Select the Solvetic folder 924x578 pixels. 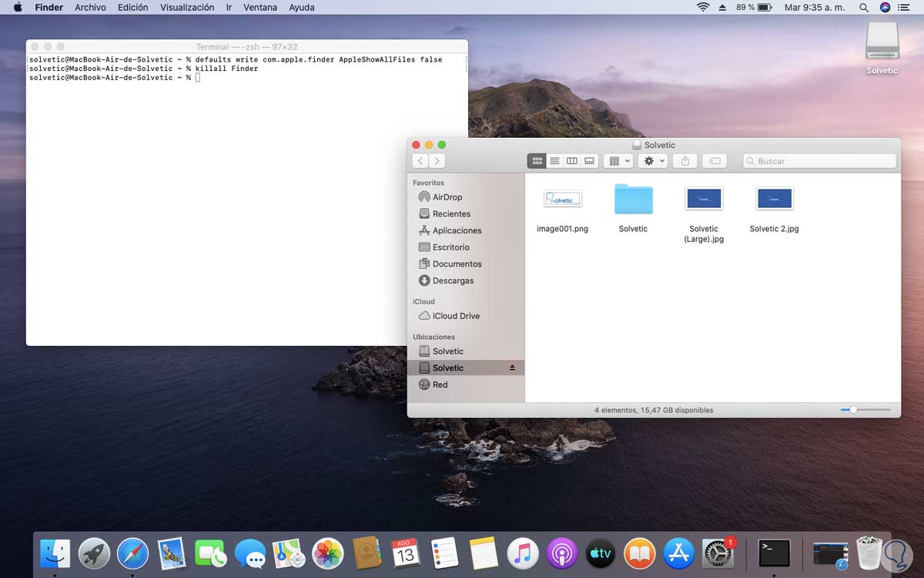coord(633,200)
